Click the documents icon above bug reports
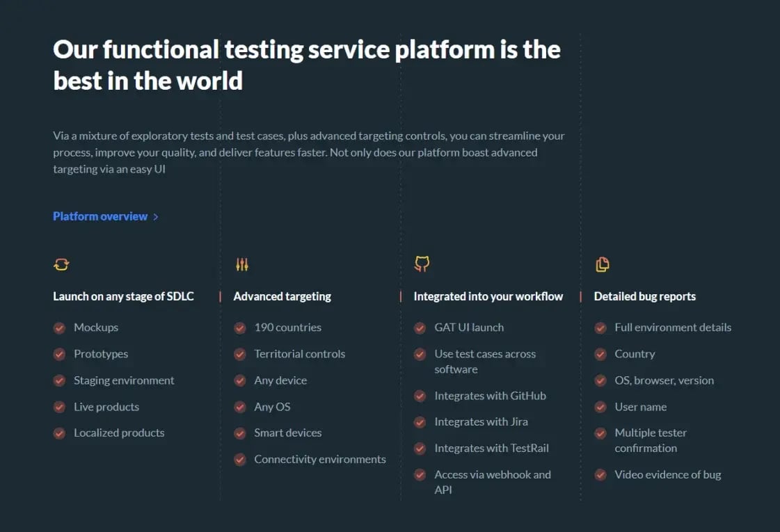The width and height of the screenshot is (780, 532). 602,264
